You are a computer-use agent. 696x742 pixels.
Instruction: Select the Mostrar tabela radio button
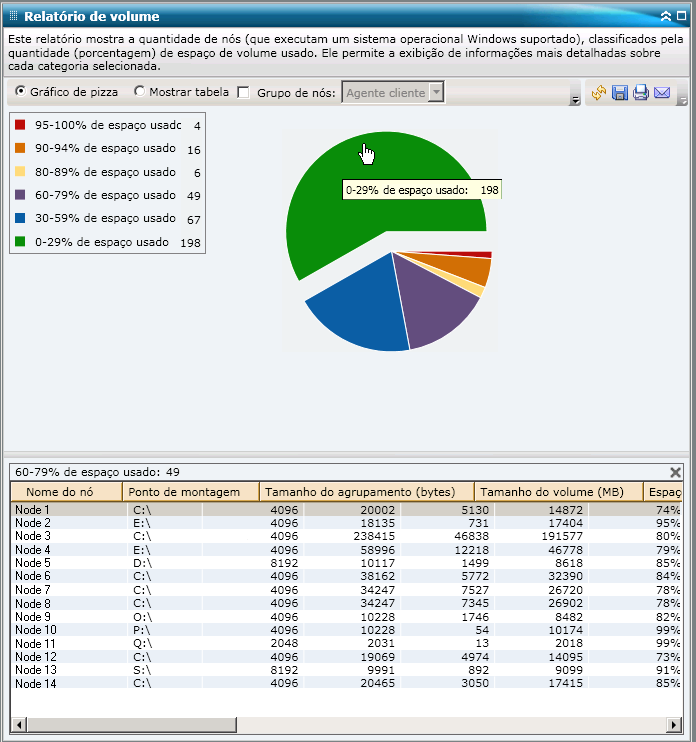(139, 91)
